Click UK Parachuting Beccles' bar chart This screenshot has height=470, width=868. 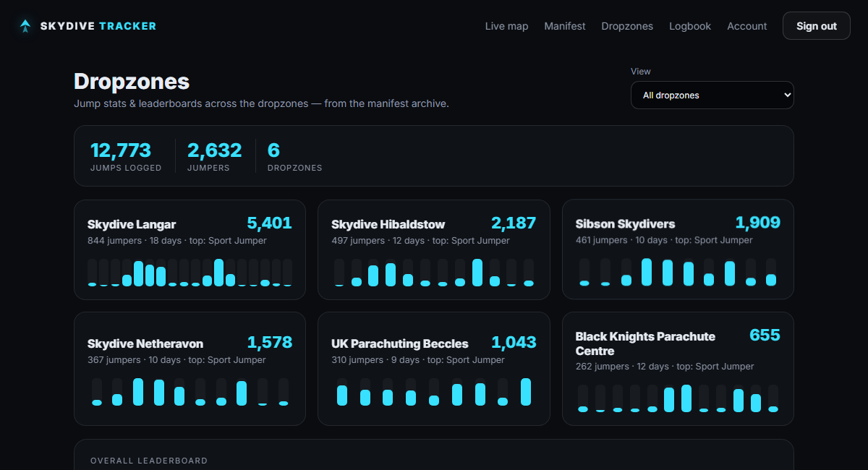click(434, 392)
